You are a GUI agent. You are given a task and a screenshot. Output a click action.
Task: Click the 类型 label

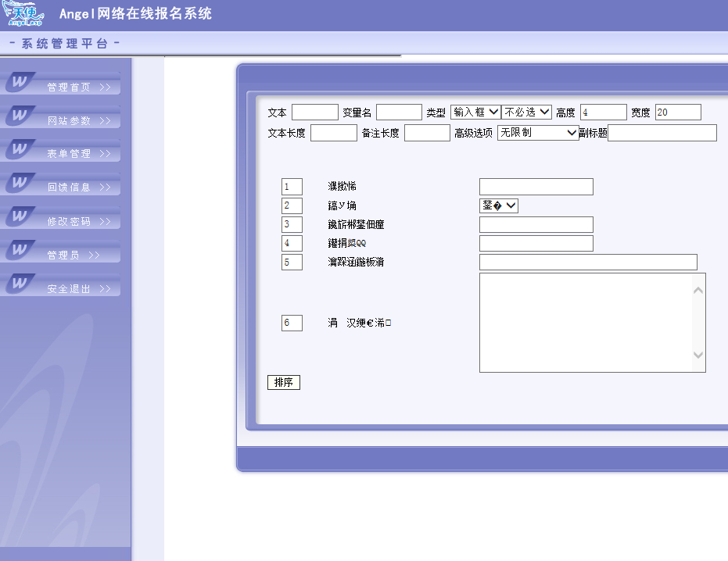436,113
